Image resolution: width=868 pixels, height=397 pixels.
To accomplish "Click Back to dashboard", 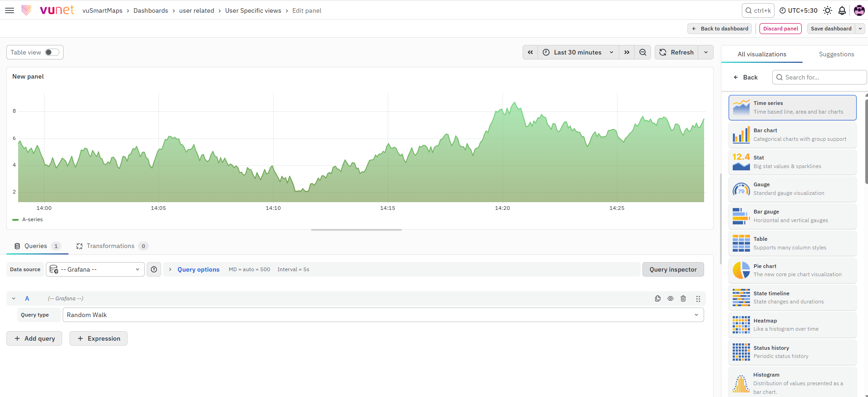I will click(x=720, y=29).
